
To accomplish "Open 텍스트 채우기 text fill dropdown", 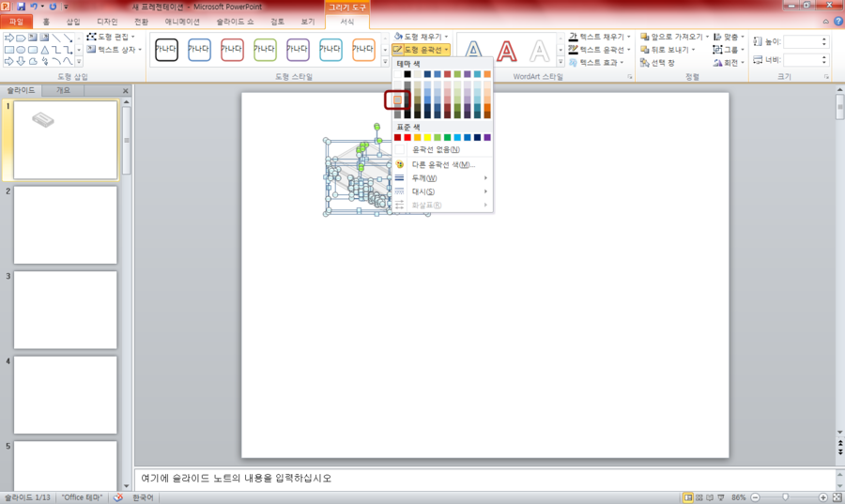I will 599,37.
